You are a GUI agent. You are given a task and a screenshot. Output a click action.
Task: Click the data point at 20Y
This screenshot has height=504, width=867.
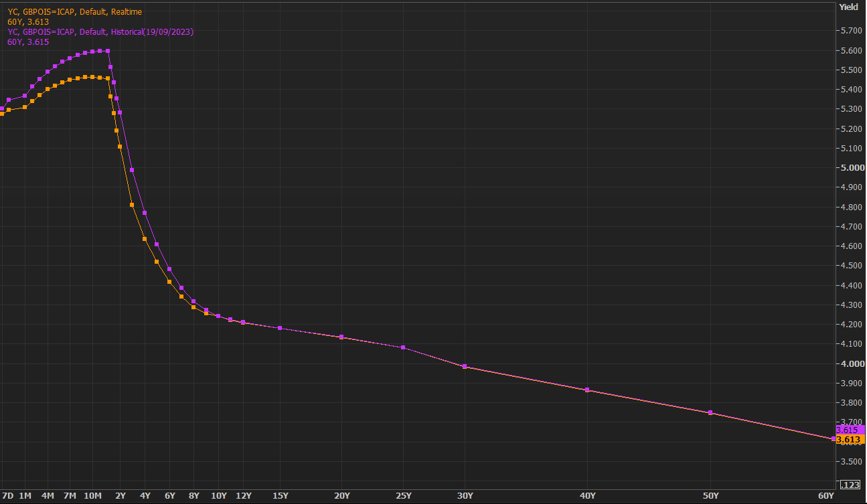(x=342, y=337)
